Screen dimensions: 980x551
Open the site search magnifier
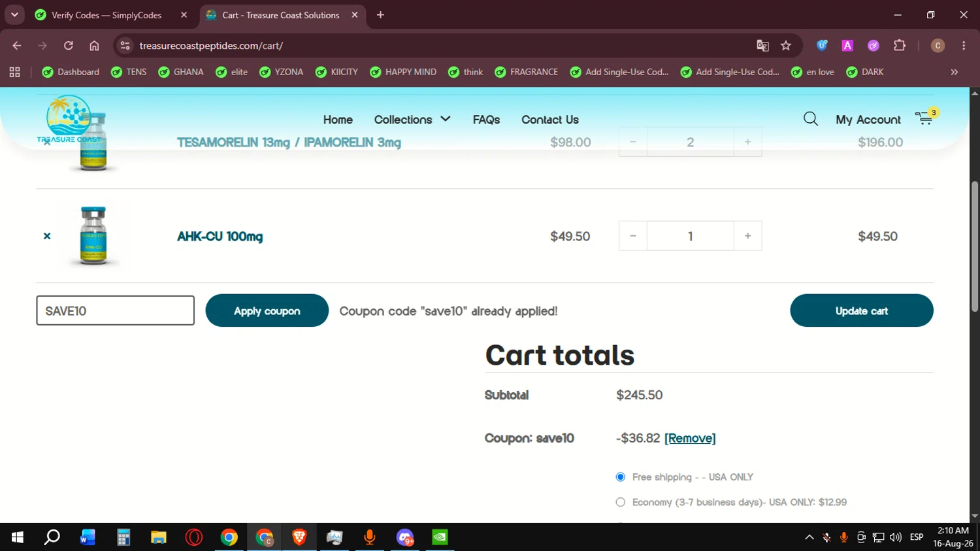point(811,119)
